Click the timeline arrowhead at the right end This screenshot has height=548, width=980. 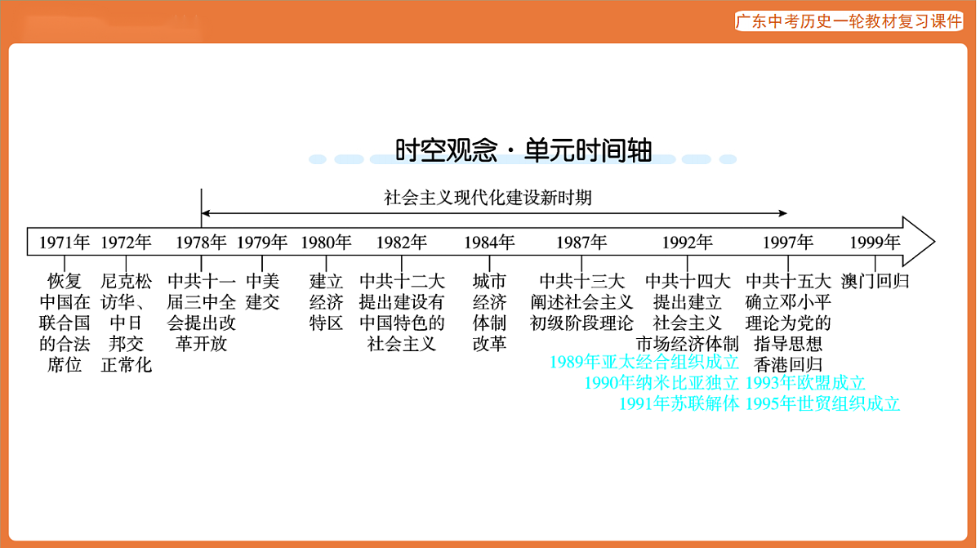coord(918,241)
